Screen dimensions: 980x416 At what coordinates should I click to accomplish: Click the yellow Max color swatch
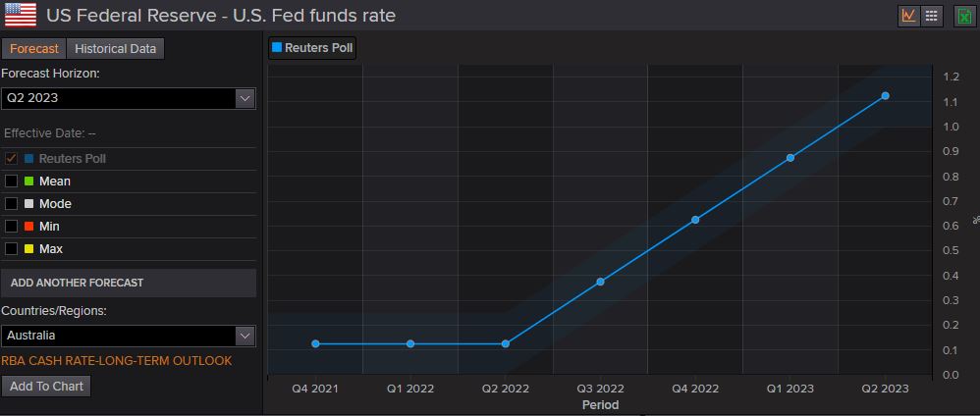[x=28, y=248]
